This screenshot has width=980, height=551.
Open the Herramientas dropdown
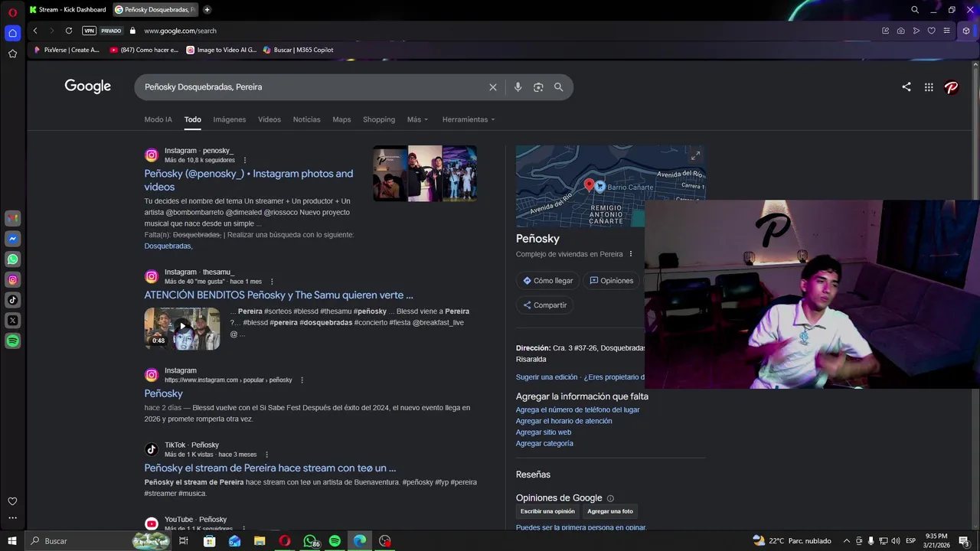(x=469, y=119)
